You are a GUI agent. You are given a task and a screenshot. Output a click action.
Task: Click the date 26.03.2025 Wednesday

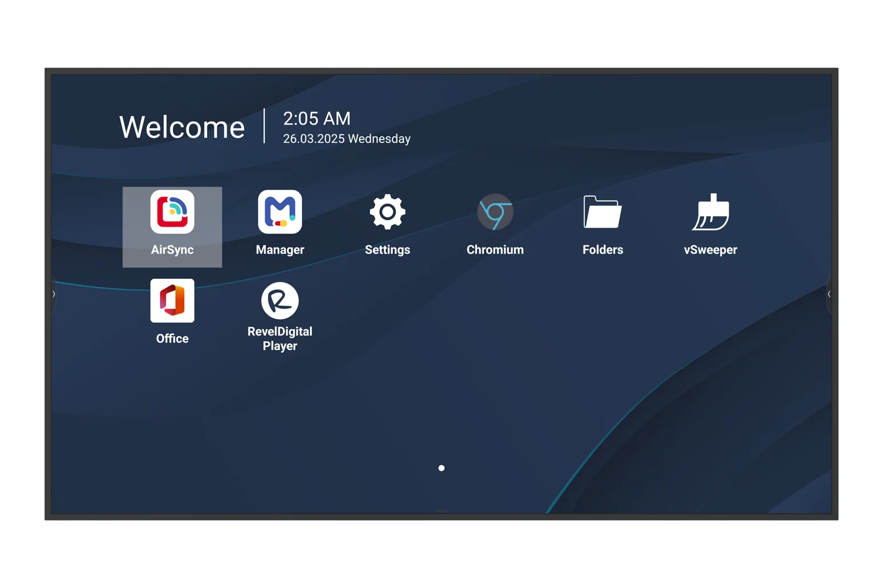point(347,139)
